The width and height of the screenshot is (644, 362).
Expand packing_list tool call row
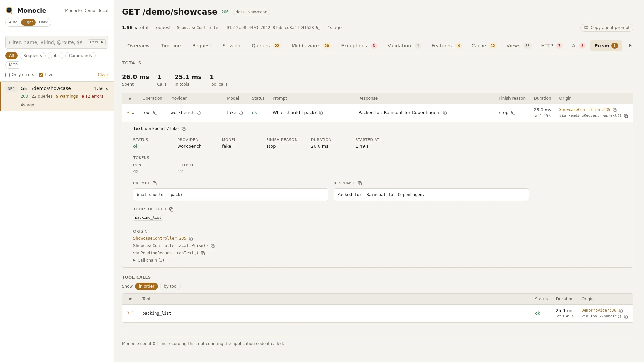128,313
